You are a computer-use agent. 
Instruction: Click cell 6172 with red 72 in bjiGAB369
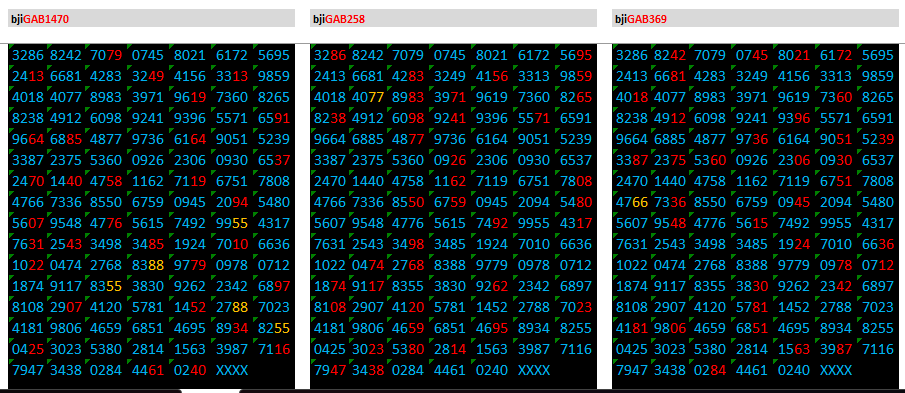[x=836, y=55]
